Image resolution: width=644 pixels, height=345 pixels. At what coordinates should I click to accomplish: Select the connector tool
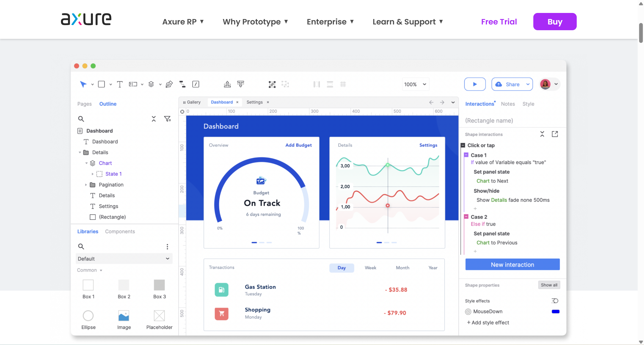182,84
